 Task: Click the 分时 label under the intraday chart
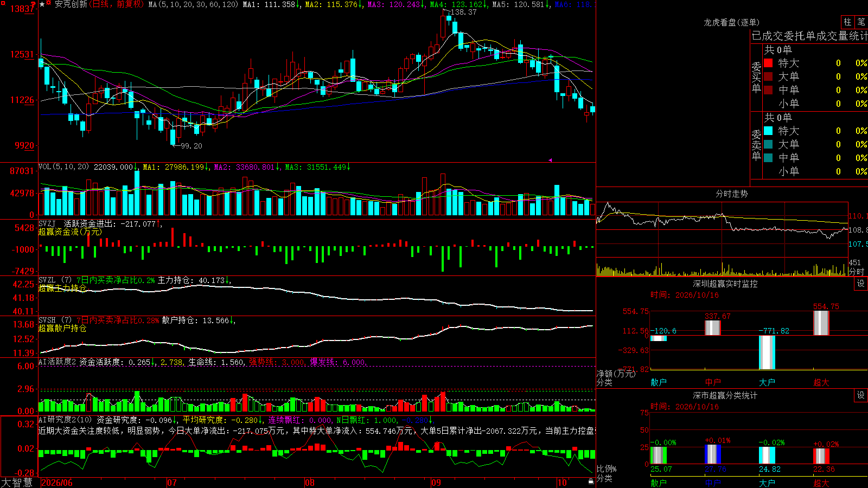click(857, 272)
